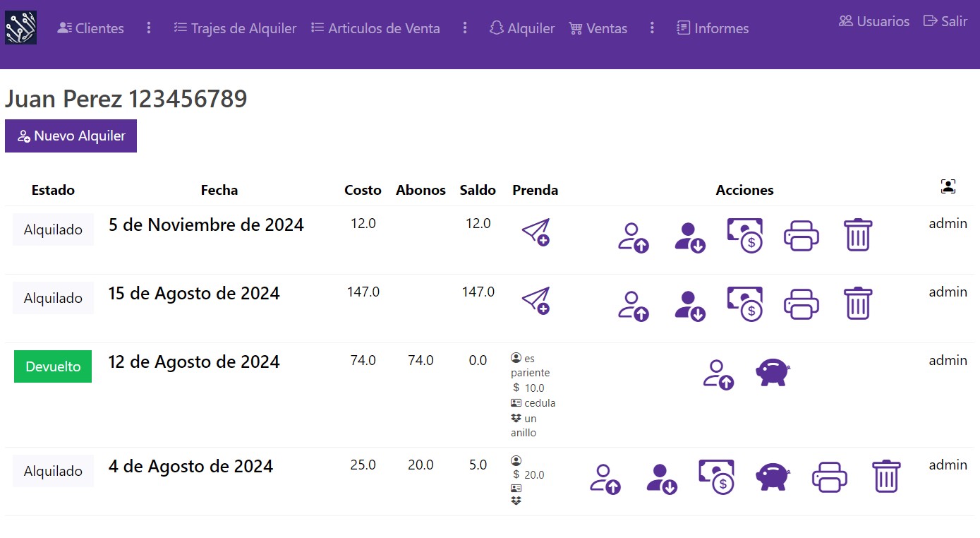Image resolution: width=980 pixels, height=538 pixels.
Task: Click the green Devuelto status badge
Action: (53, 366)
